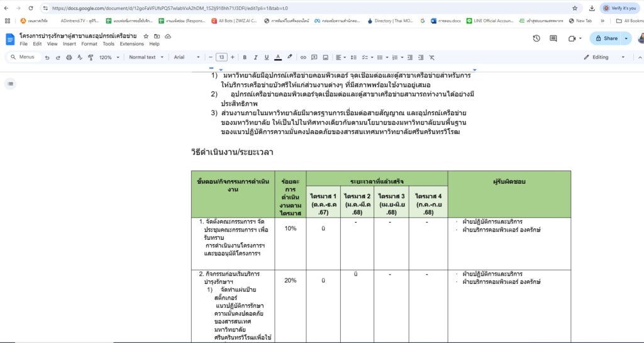The image size is (644, 343).
Task: Insert image using the toolbar icon
Action: [325, 57]
